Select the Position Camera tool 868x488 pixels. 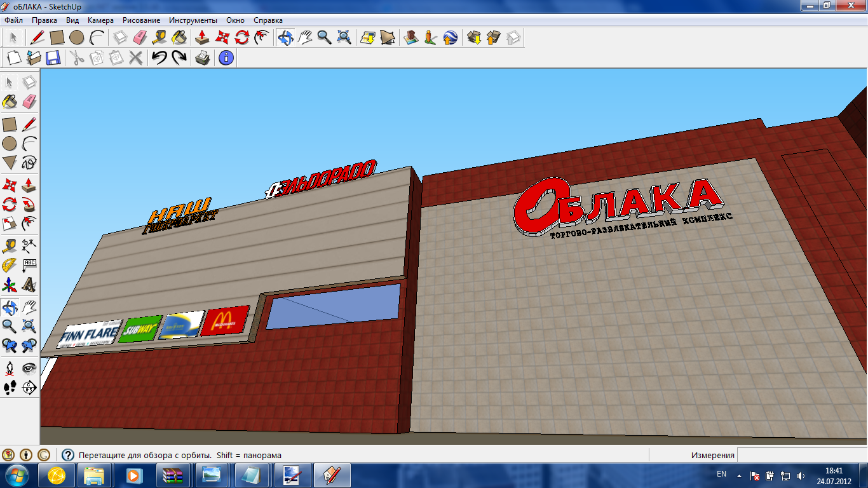click(x=10, y=367)
